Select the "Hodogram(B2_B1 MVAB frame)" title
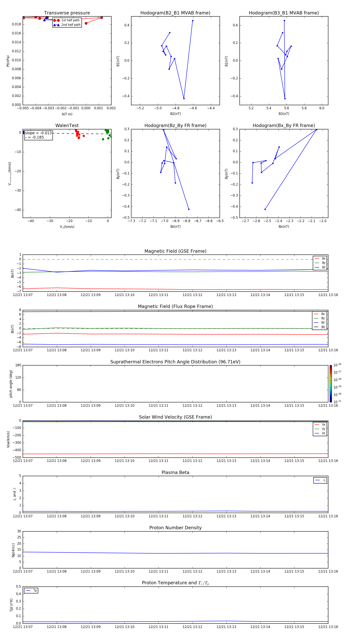This screenshot has height=644, width=351. tap(175, 13)
